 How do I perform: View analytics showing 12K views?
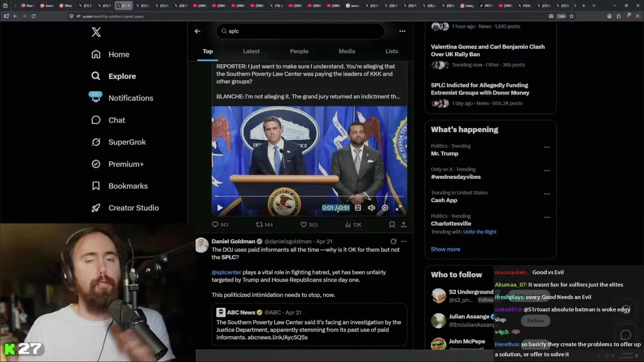[x=353, y=225]
